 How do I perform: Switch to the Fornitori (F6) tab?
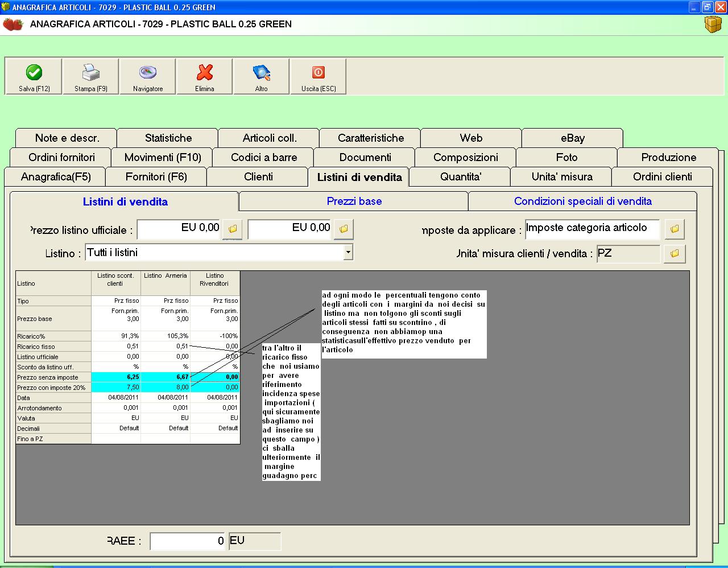click(156, 177)
